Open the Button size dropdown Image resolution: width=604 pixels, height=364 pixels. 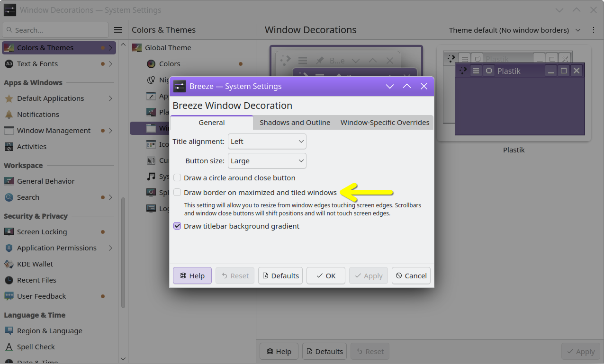tap(267, 161)
